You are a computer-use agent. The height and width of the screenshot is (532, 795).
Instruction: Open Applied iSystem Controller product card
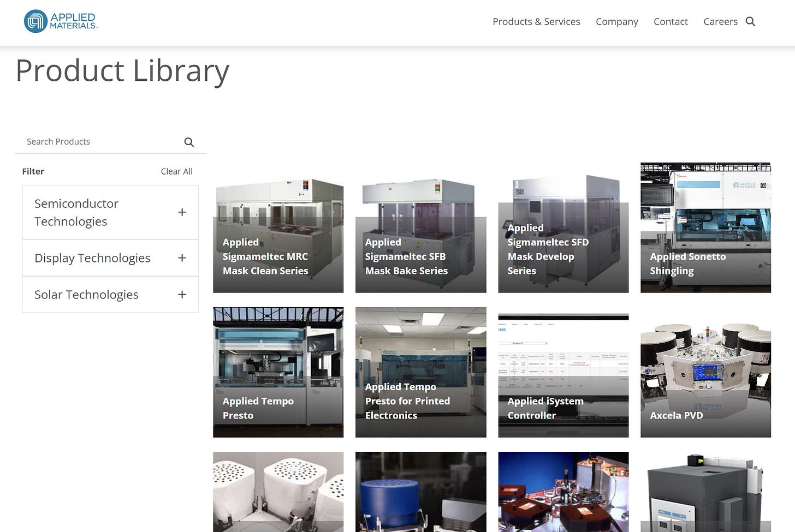click(x=563, y=372)
